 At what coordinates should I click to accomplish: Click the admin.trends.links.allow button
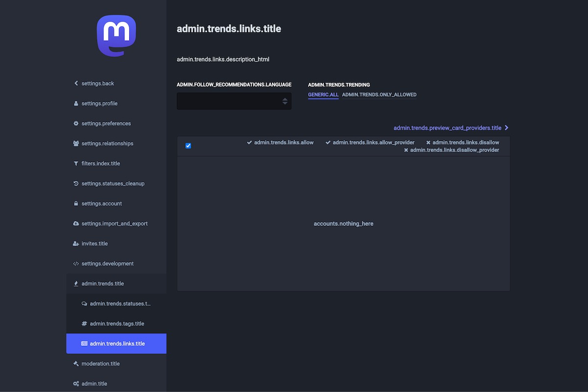(280, 143)
